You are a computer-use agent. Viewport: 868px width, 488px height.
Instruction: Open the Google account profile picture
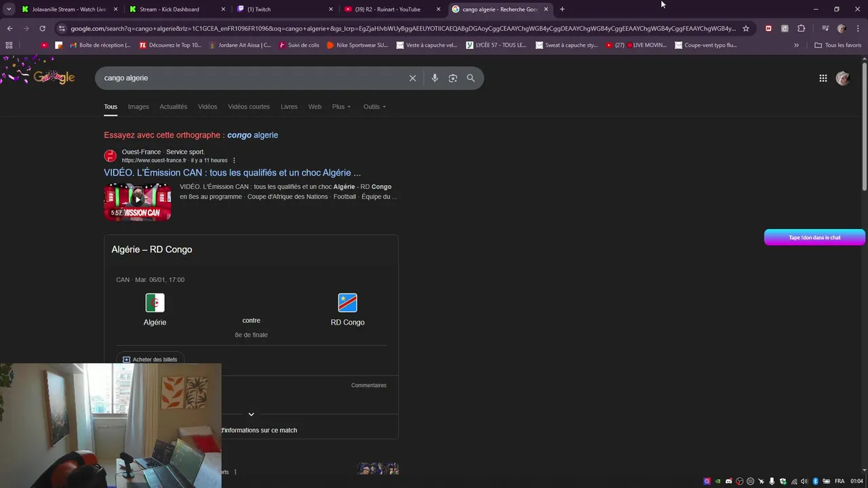[x=843, y=78]
